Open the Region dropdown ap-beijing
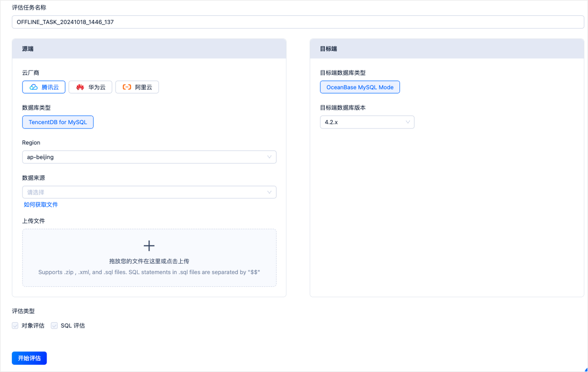The width and height of the screenshot is (588, 372). (x=149, y=157)
